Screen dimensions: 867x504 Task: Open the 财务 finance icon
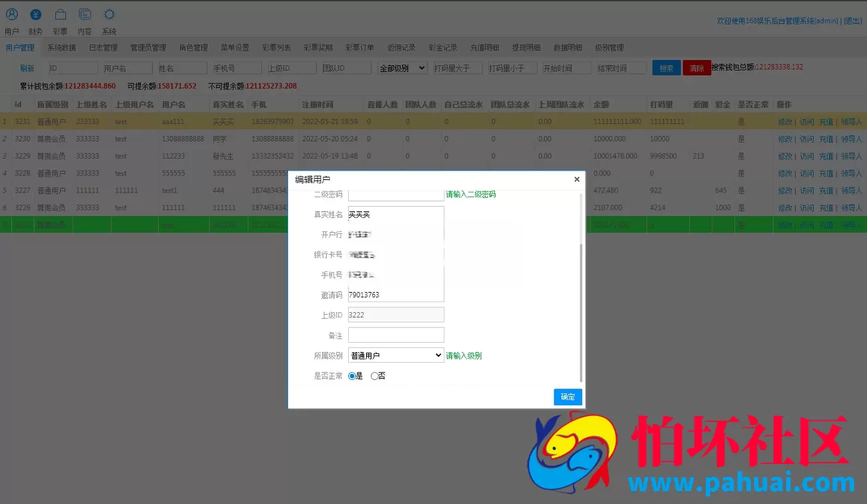36,15
